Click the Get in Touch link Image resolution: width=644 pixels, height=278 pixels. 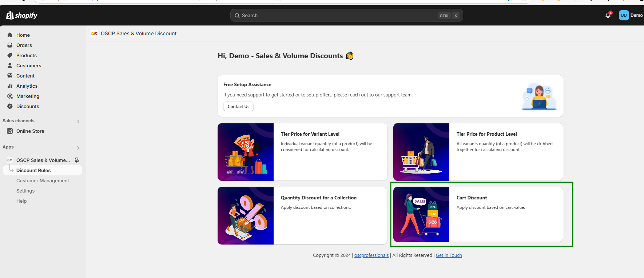click(x=449, y=255)
